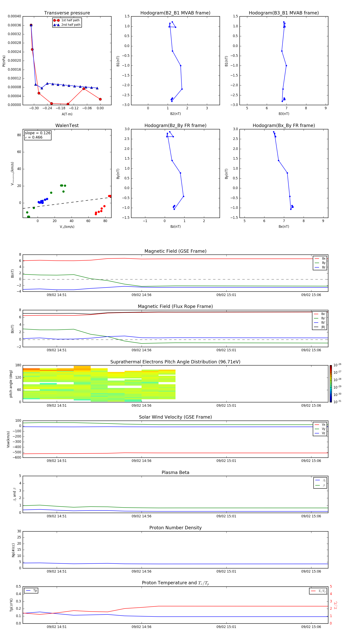351x644 pixels.
Task: Click the pitch angle heatmap data region
Action: click(99, 384)
